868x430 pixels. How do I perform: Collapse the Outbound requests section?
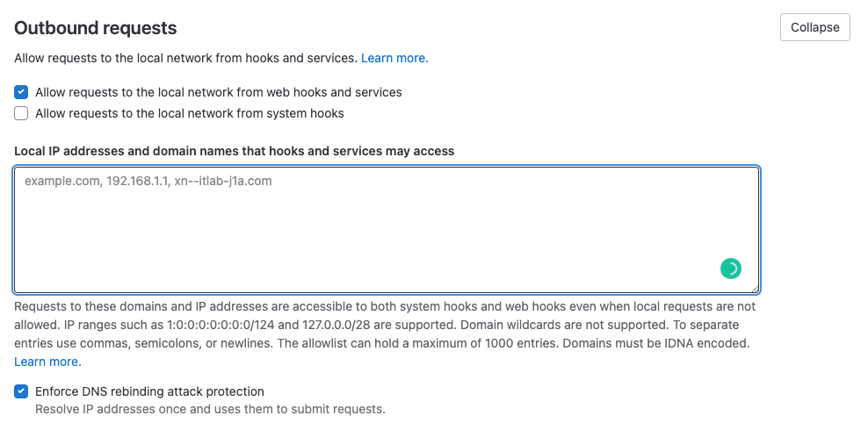(815, 27)
